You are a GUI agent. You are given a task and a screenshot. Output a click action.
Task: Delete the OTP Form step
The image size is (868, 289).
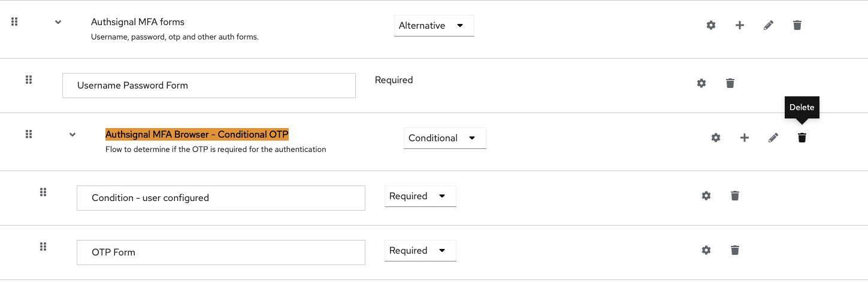coord(735,250)
